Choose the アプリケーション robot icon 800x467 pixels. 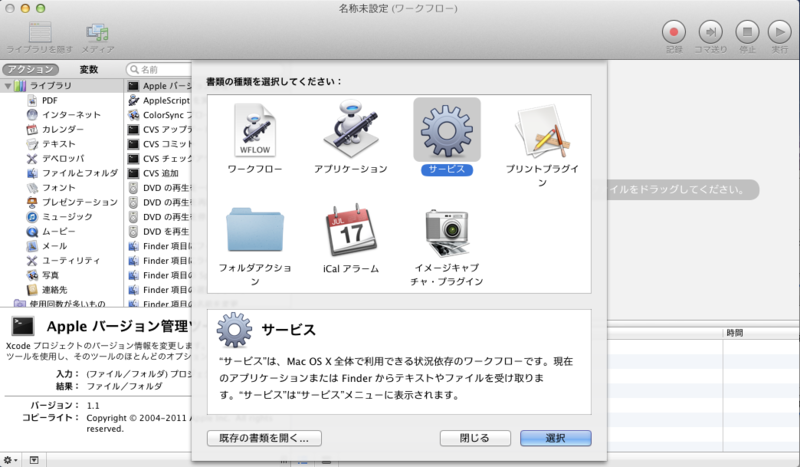point(351,129)
